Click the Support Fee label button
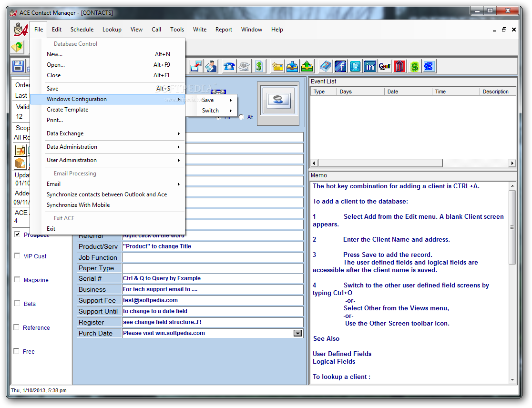This screenshot has width=532, height=408. [99, 300]
